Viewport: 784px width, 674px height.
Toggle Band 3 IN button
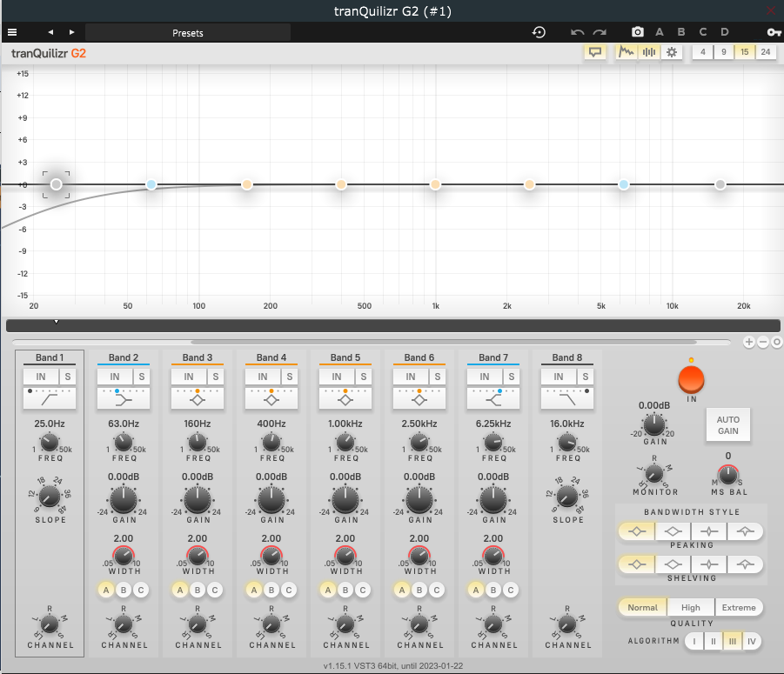(189, 377)
